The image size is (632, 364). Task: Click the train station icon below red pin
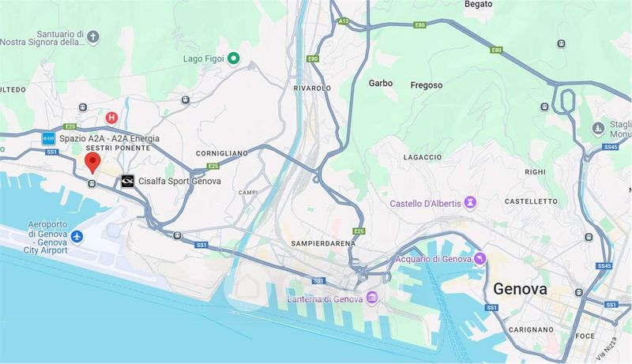92,184
